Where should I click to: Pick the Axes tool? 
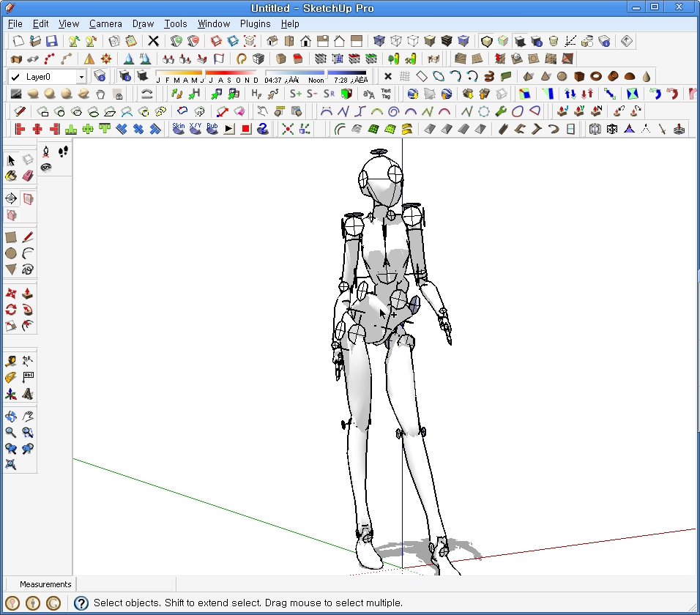pyautogui.click(x=11, y=394)
